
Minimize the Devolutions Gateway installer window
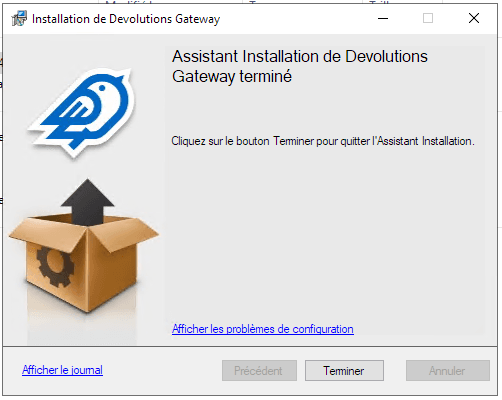(383, 18)
